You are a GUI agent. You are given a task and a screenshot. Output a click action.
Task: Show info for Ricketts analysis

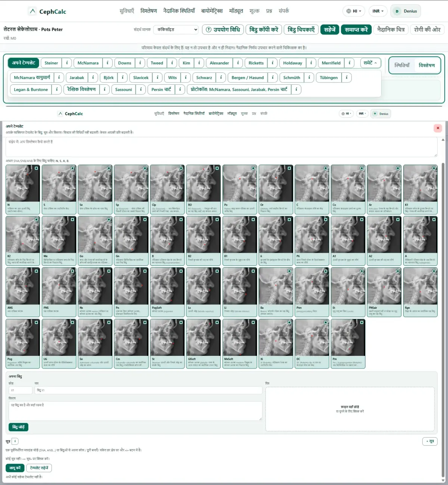tap(273, 63)
